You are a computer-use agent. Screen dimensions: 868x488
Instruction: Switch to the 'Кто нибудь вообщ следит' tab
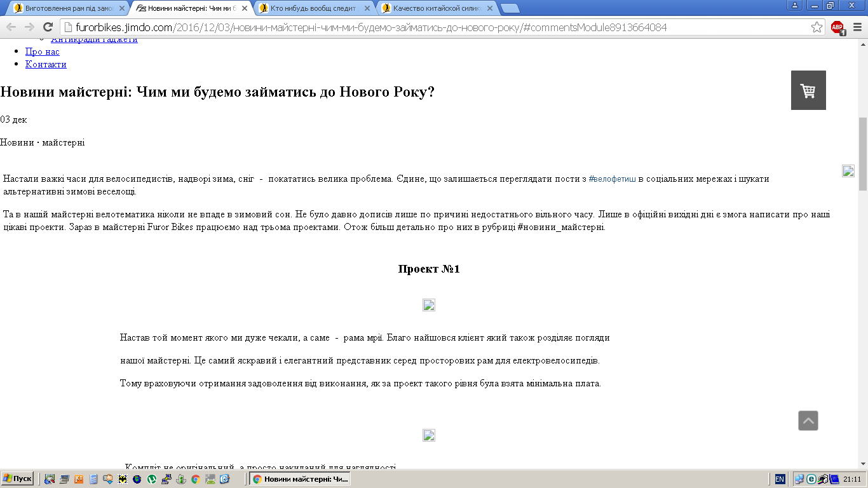(x=311, y=8)
